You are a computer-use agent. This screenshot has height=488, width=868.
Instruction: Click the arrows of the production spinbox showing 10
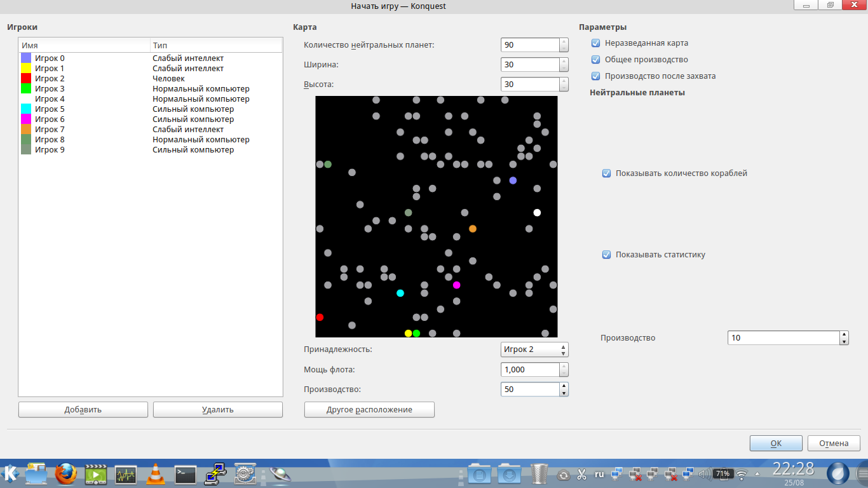click(x=844, y=337)
